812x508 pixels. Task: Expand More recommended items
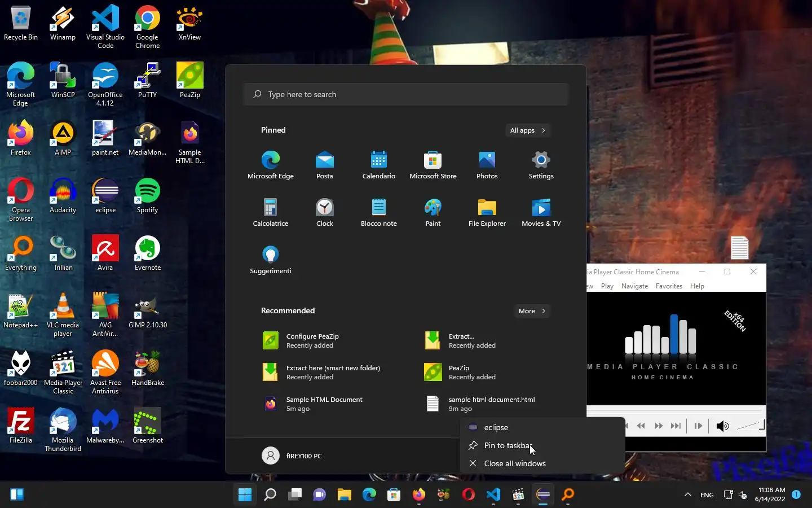pyautogui.click(x=532, y=311)
